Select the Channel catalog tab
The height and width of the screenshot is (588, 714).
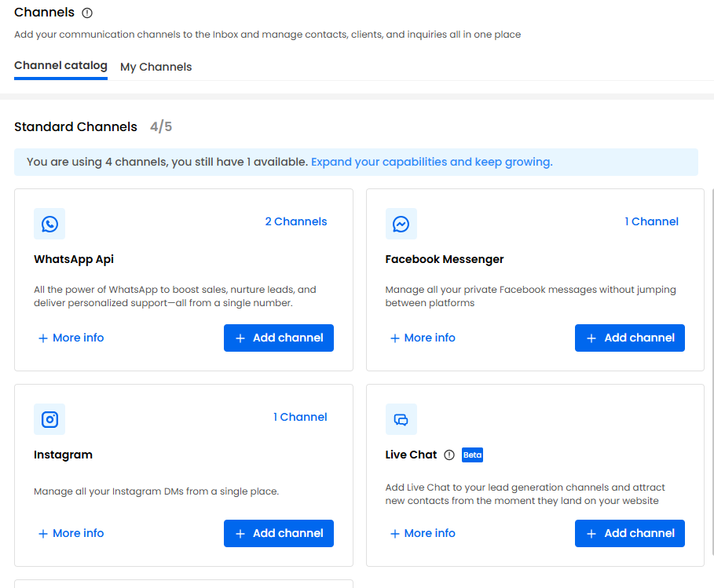coord(60,65)
